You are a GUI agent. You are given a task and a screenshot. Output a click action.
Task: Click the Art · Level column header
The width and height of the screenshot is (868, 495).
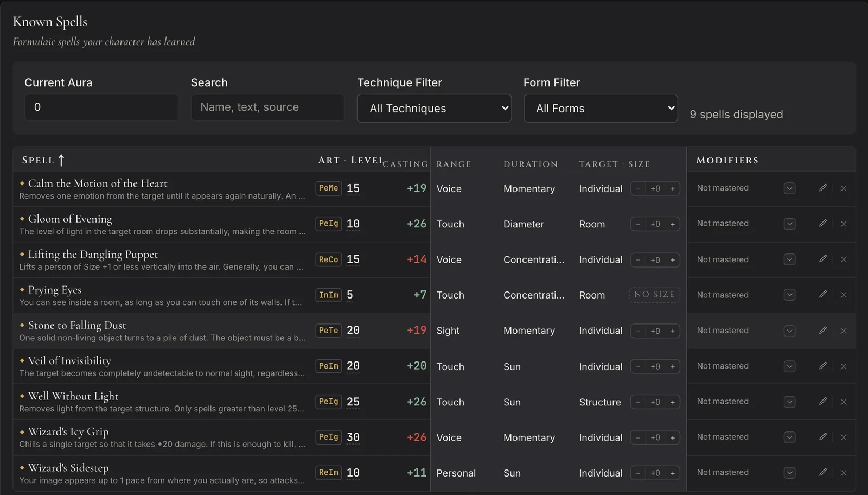point(351,160)
